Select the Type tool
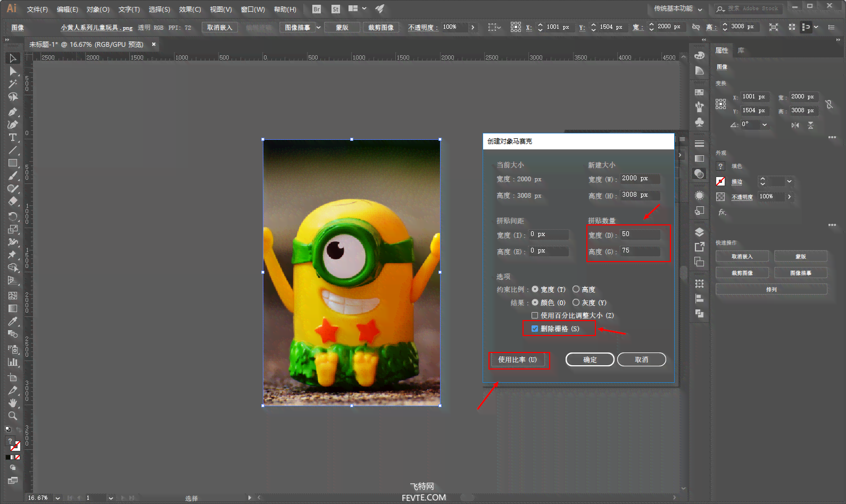Viewport: 846px width, 504px height. (13, 137)
